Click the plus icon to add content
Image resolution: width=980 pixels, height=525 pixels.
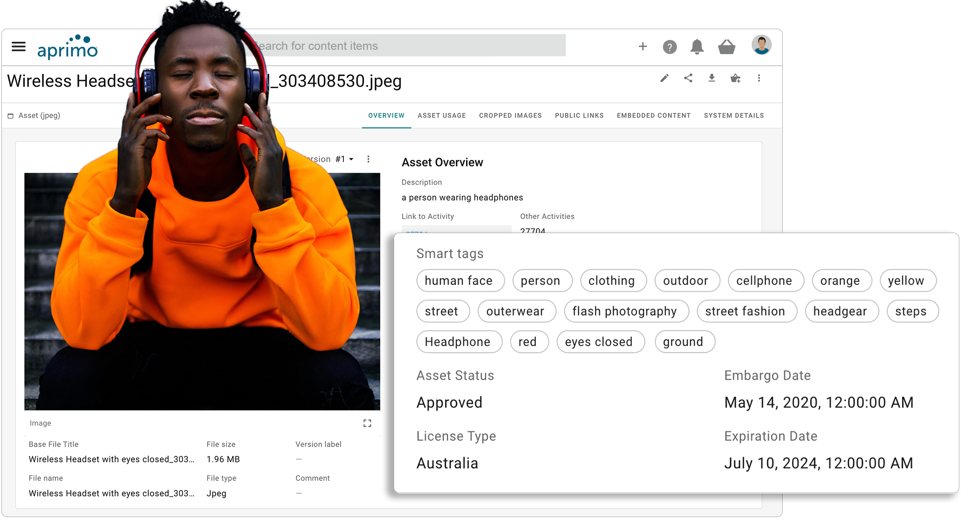coord(643,47)
